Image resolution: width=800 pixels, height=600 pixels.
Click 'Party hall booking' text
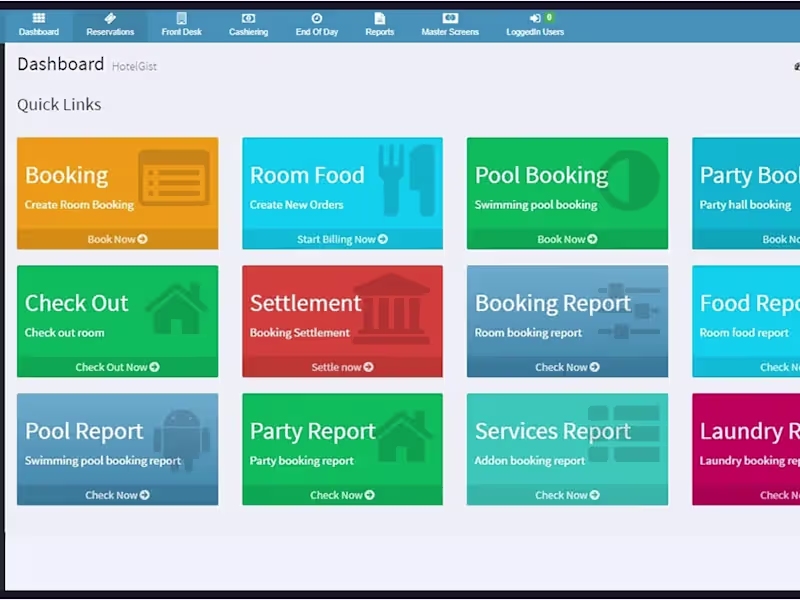[745, 205]
